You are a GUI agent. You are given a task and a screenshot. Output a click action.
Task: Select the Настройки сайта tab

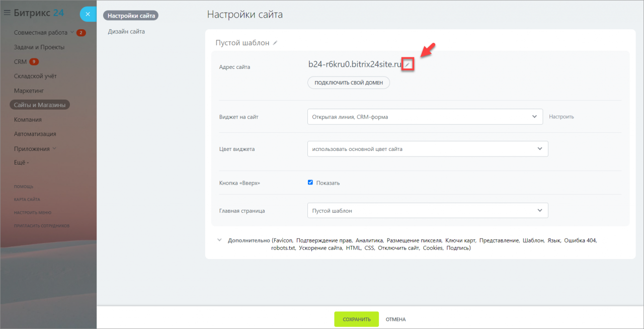coord(131,16)
